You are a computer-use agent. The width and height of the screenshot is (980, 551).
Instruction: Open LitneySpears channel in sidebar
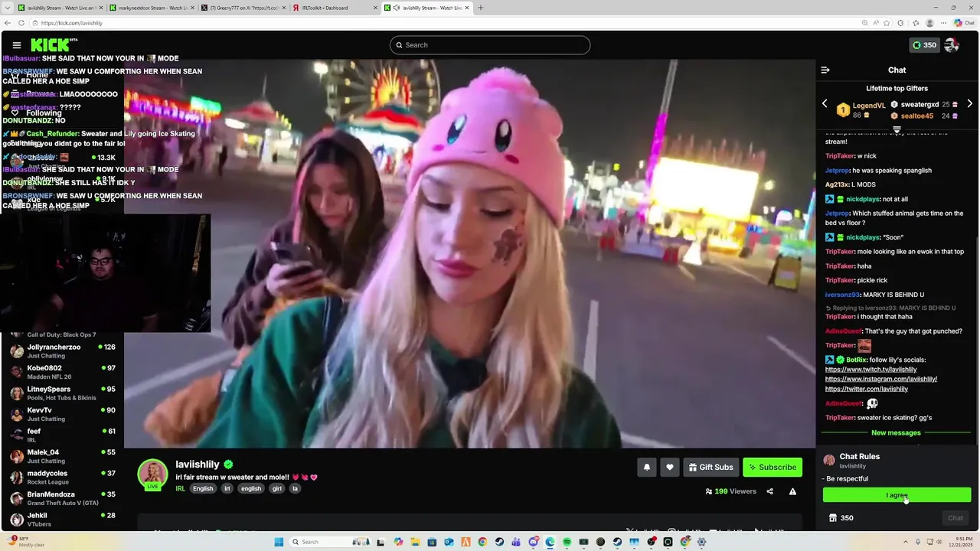click(x=61, y=393)
